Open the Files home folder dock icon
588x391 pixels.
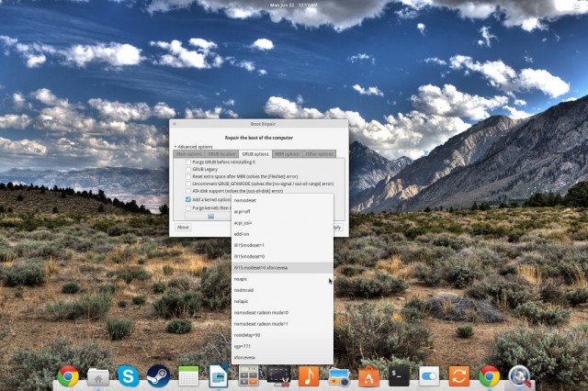point(97,375)
